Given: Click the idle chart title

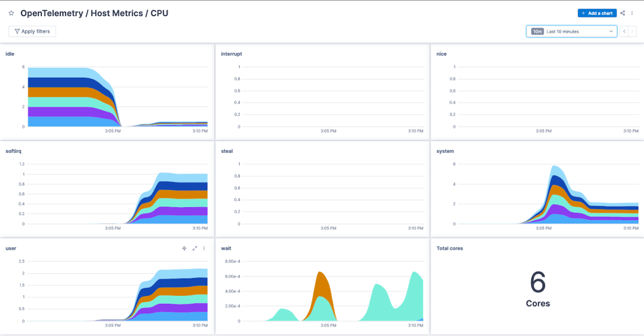Looking at the screenshot, I should click(10, 54).
